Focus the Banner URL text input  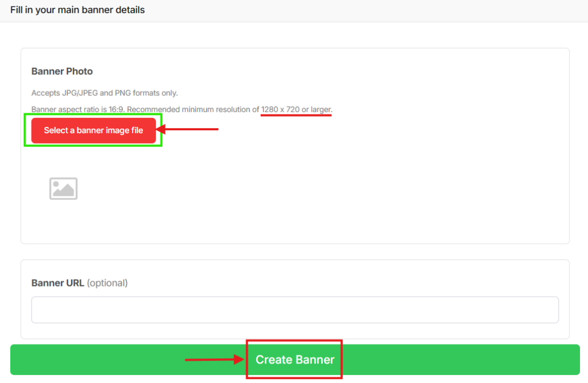click(295, 310)
